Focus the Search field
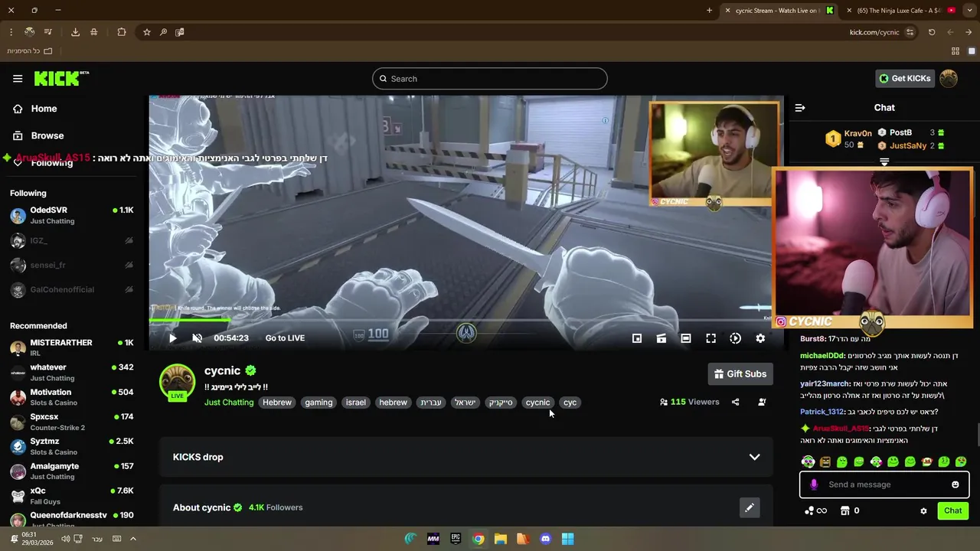Image resolution: width=980 pixels, height=551 pixels. (x=490, y=79)
